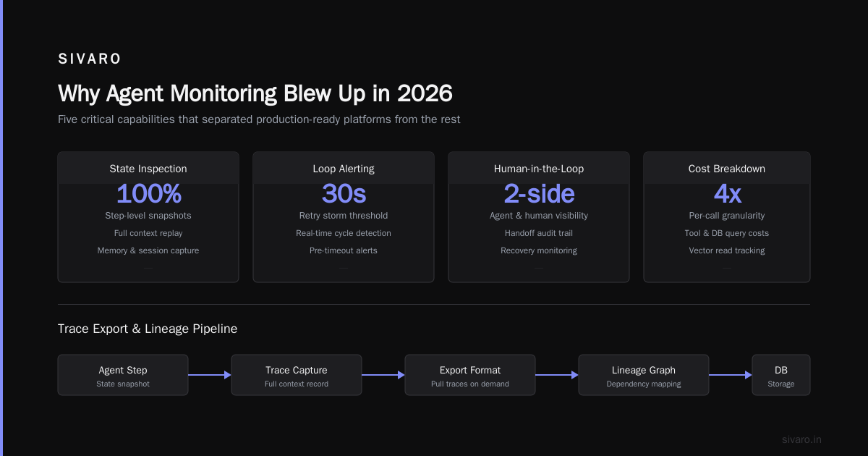
Task: Click the SIVARO brand name
Action: 90,59
